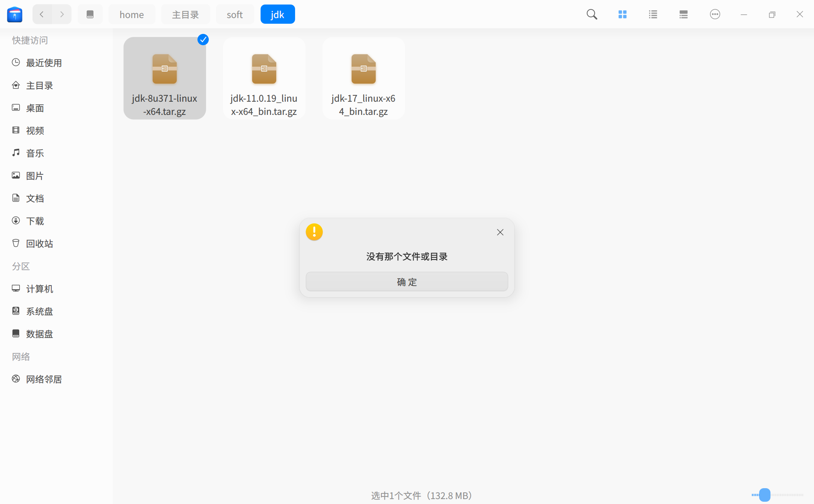Navigate to the soft breadcrumb folder

click(x=234, y=14)
